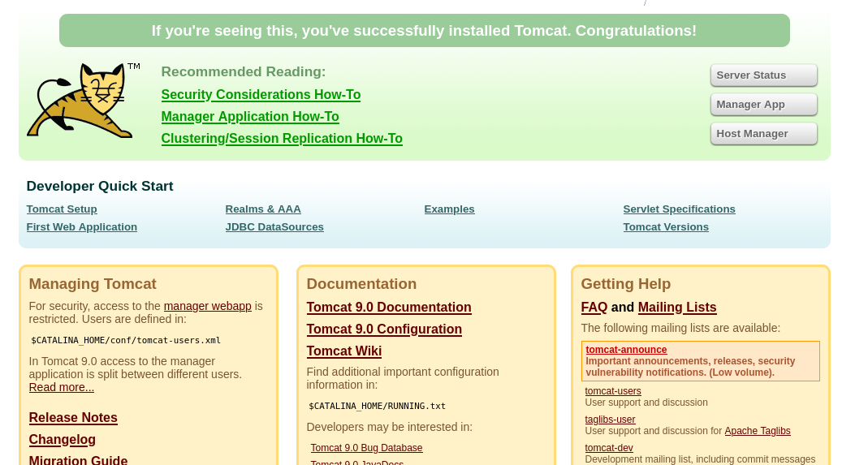The height and width of the screenshot is (465, 868).
Task: Open the Host Manager button
Action: coord(763,134)
